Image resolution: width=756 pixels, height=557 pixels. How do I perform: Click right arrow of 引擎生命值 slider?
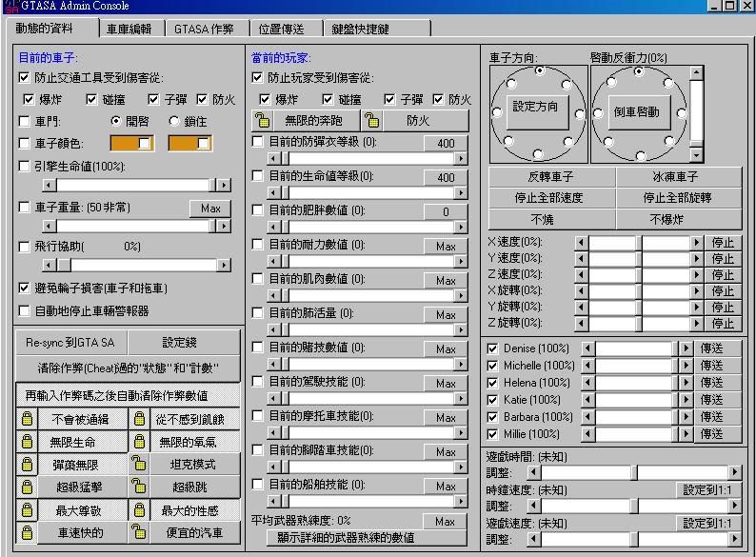tap(224, 185)
